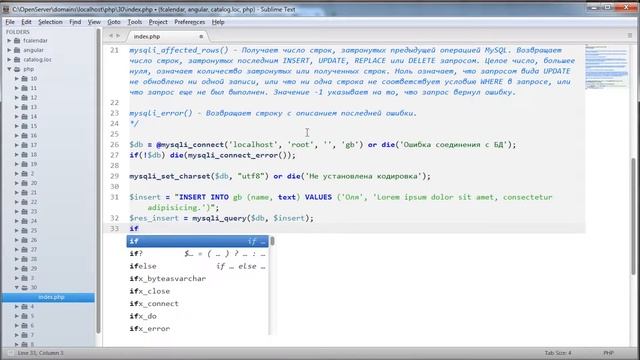The image size is (640, 360).
Task: Change PHP syntax in status bar
Action: (608, 353)
